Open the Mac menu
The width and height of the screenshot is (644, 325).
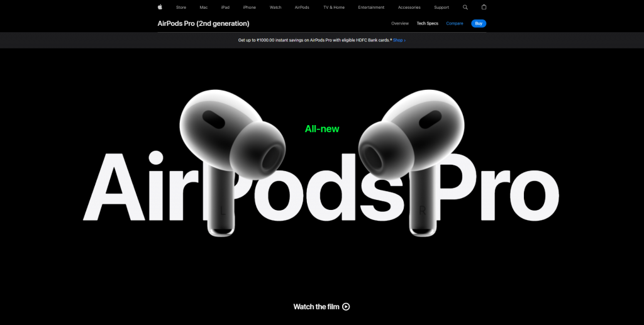point(204,8)
